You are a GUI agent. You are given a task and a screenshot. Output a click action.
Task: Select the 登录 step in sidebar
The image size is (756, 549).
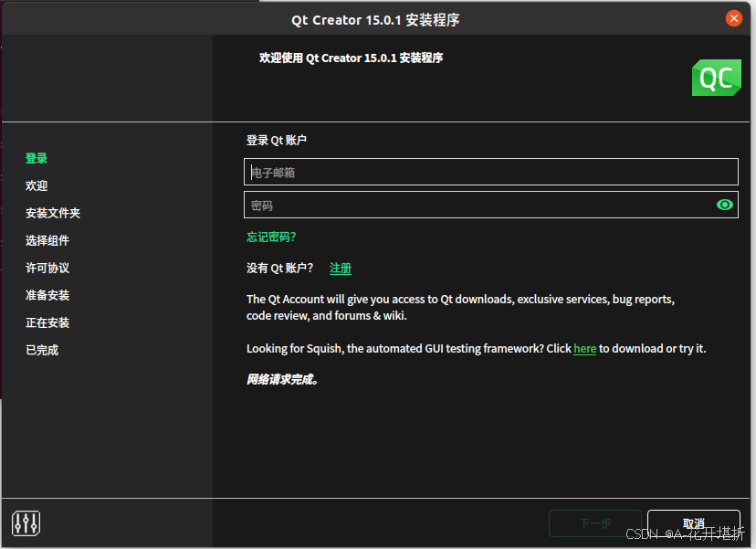37,158
